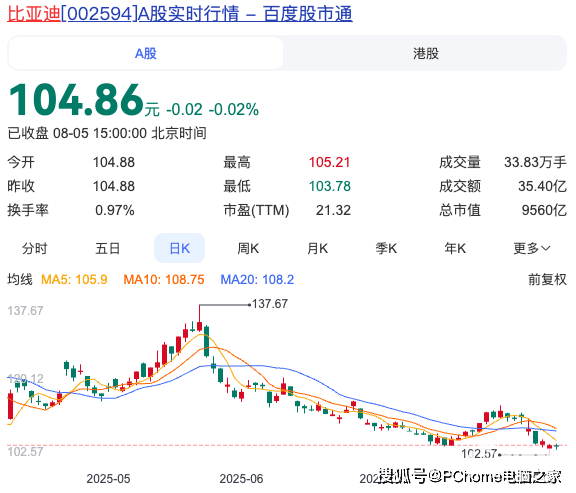Select the 五日 chart view

coord(107,248)
